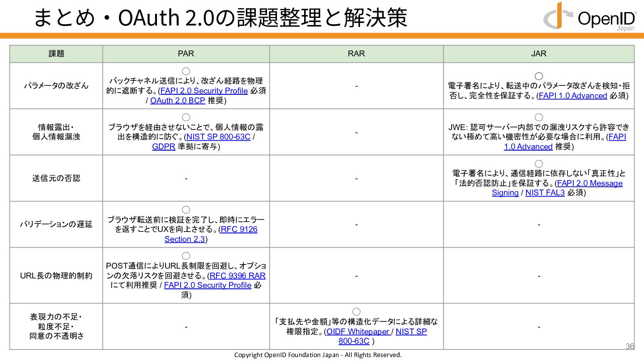Follow the FAPI 1.0 Advanced link in the パラメータの改ざん row

pos(573,96)
